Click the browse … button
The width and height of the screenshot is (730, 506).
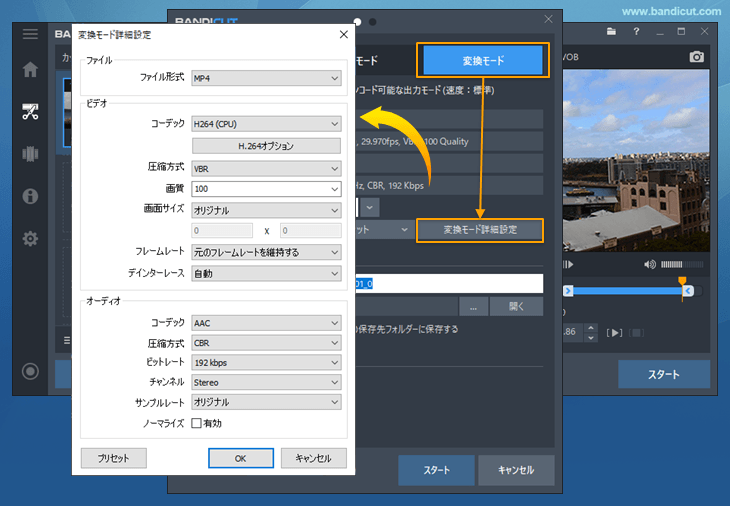tap(473, 307)
